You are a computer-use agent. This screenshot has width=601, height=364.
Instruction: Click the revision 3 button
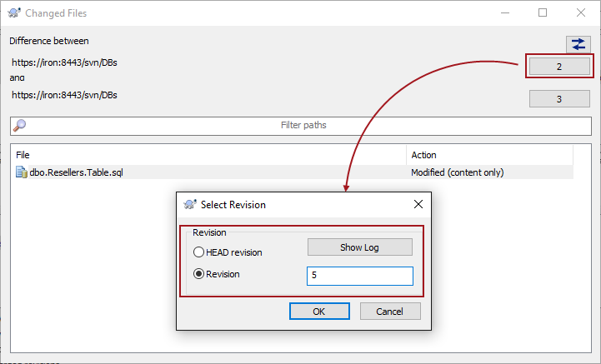coord(559,99)
